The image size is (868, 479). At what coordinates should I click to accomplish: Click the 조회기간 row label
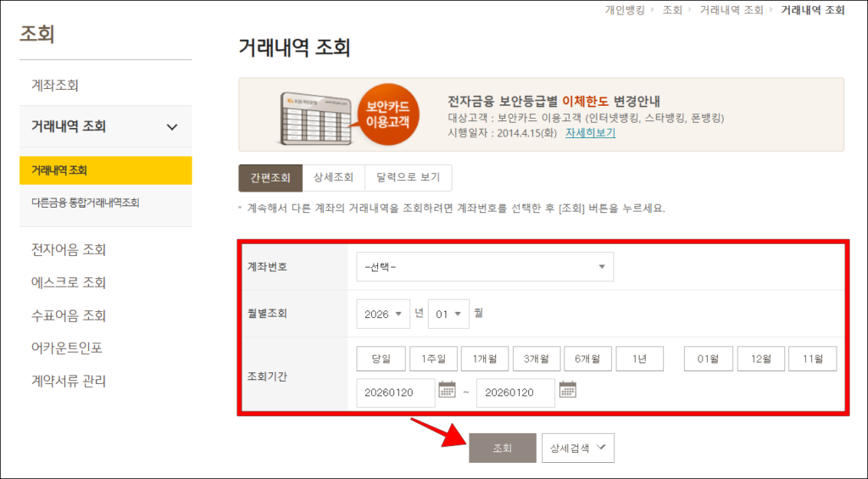point(267,376)
